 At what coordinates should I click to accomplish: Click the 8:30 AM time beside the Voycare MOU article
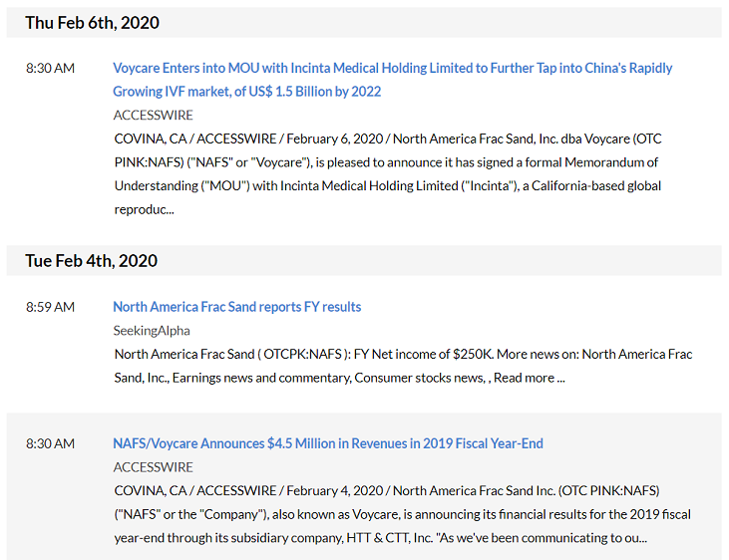pos(50,69)
